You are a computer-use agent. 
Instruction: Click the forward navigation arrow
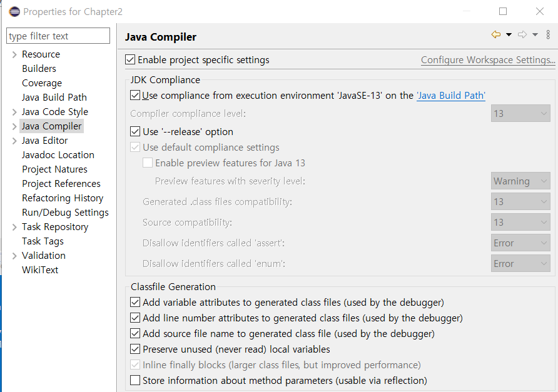click(x=522, y=34)
